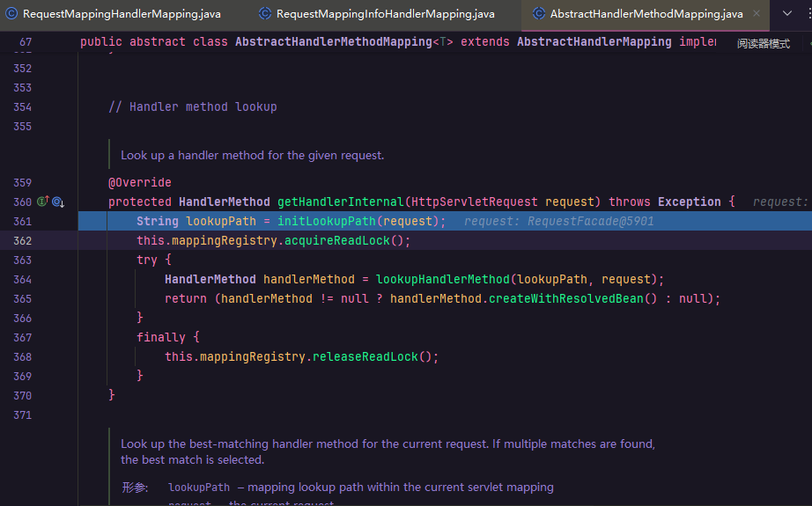The height and width of the screenshot is (506, 812).
Task: Click the initLookupPath method call
Action: tap(326, 222)
